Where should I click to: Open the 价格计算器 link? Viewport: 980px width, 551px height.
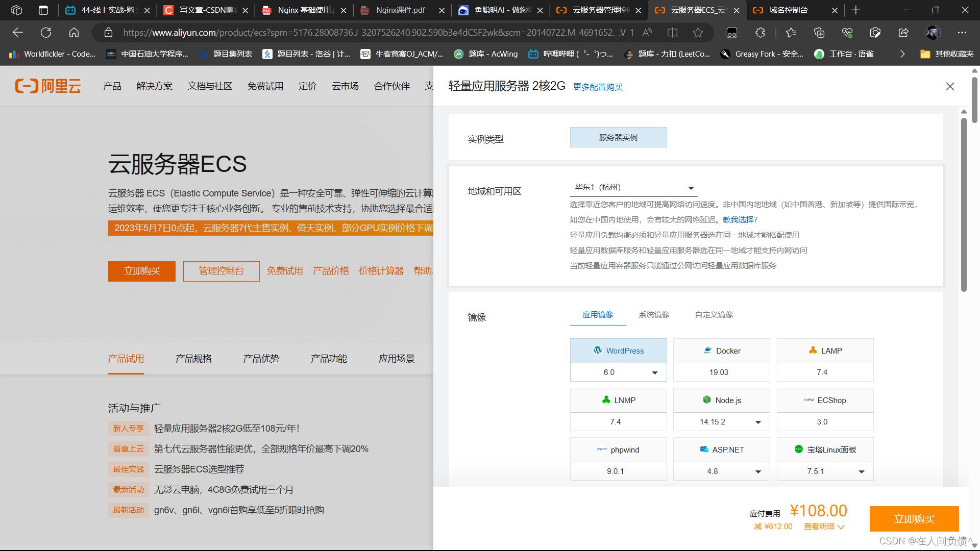(381, 271)
